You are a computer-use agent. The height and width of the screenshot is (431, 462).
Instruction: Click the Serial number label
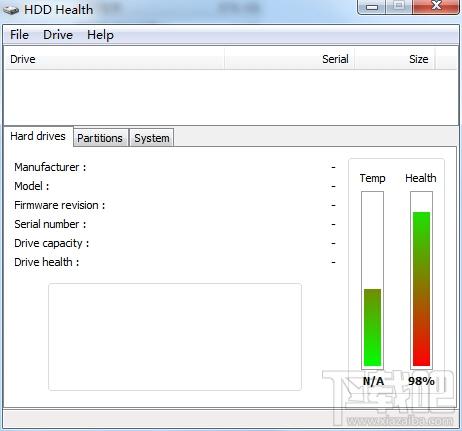click(x=50, y=224)
